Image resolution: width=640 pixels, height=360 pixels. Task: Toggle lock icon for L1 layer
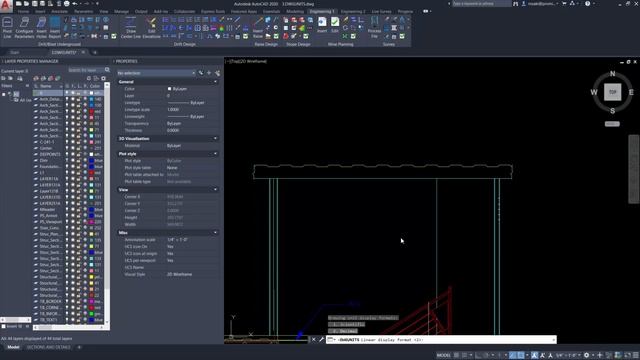point(79,173)
